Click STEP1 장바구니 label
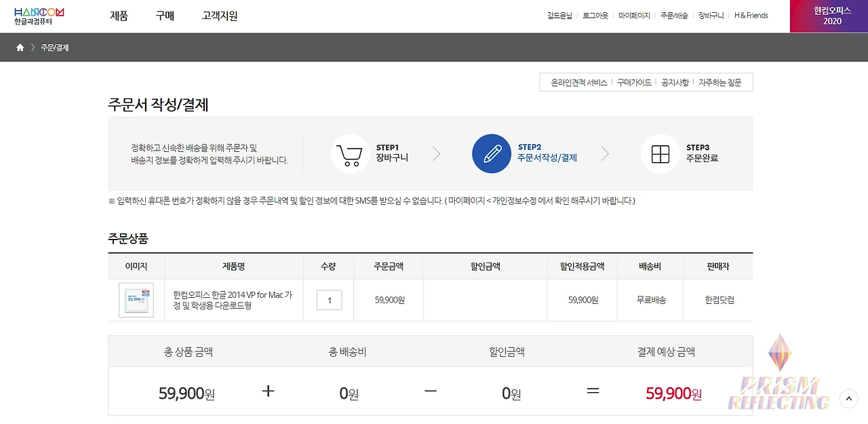Viewport: 868px width, 424px height. [x=392, y=153]
